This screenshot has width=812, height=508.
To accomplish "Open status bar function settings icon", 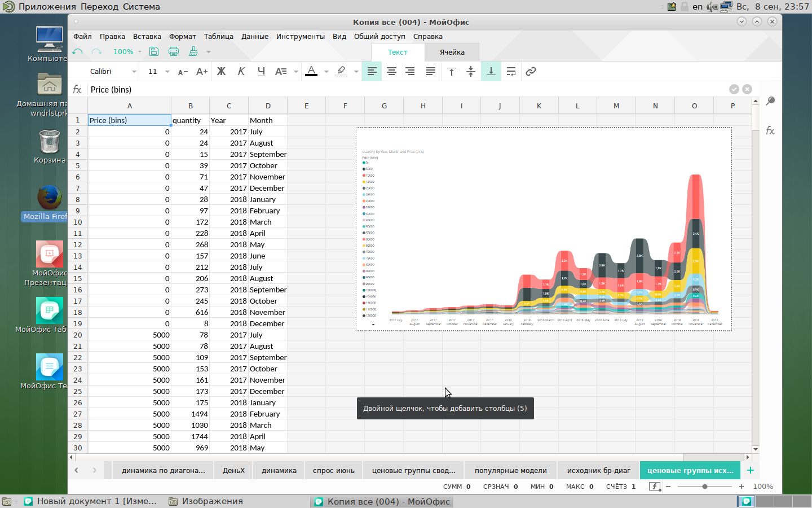I will tap(654, 487).
